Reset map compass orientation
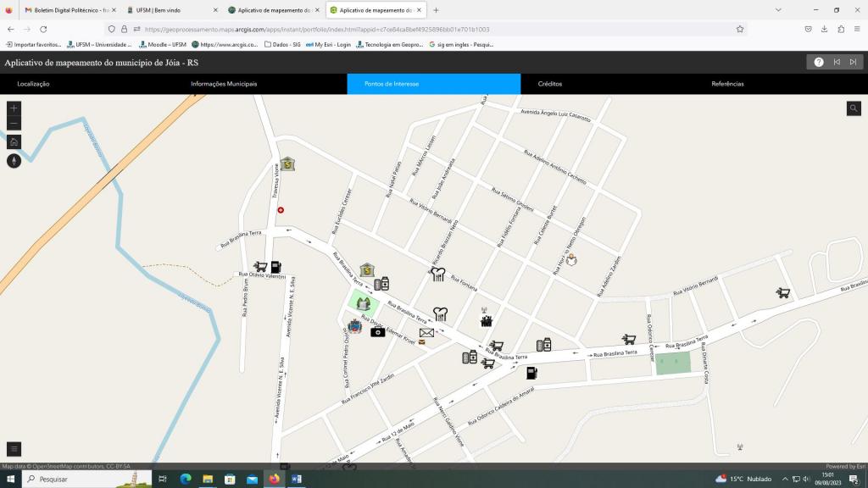Viewport: 868px width, 488px height. (14, 161)
